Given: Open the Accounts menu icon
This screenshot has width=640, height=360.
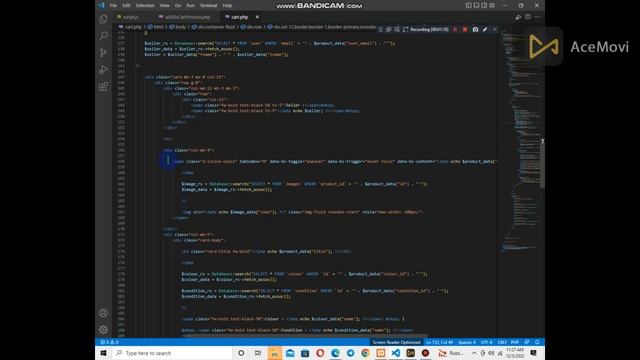Looking at the screenshot, I should pos(103,313).
